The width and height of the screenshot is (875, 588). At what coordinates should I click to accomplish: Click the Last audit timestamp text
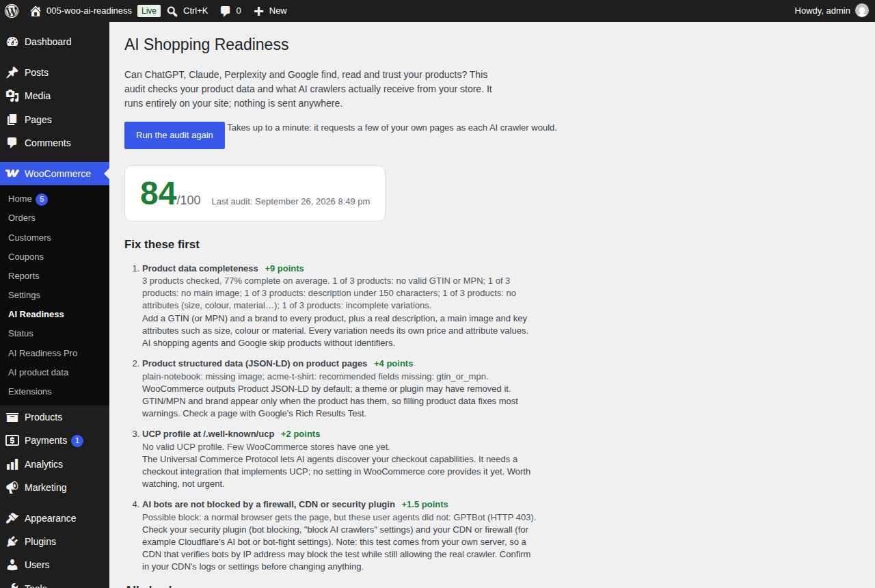291,202
